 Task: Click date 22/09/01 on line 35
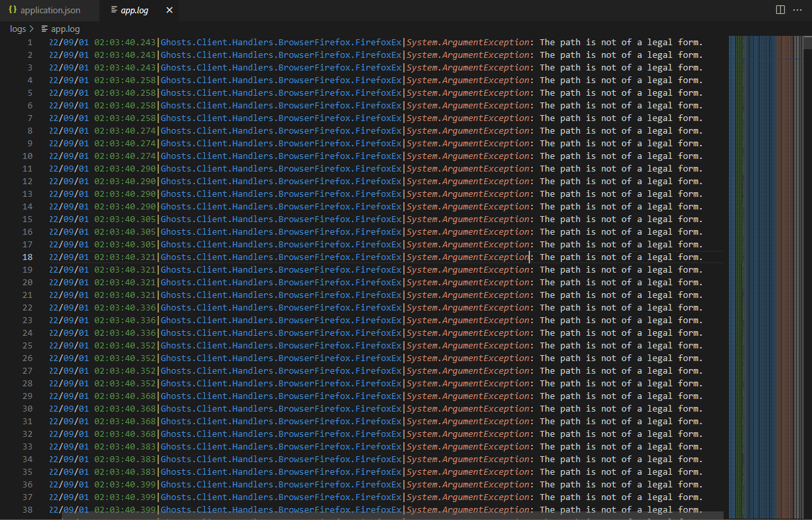pos(69,472)
